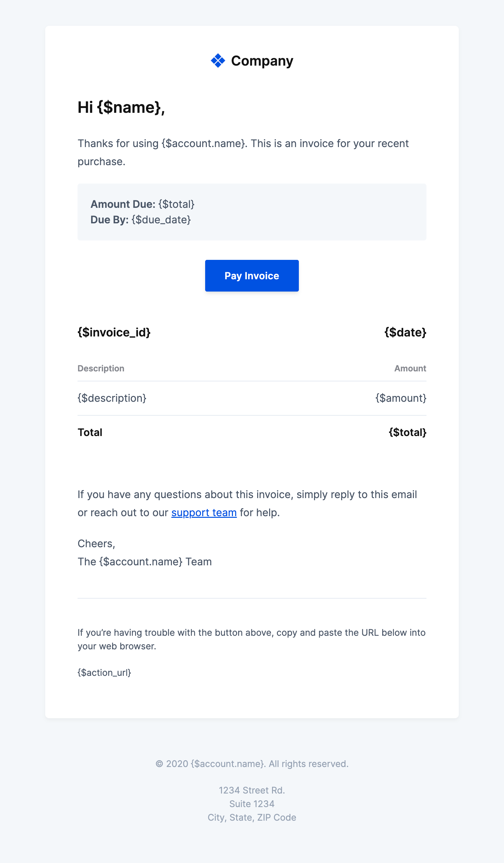Click the Total row label
This screenshot has width=504, height=863.
pyautogui.click(x=90, y=432)
